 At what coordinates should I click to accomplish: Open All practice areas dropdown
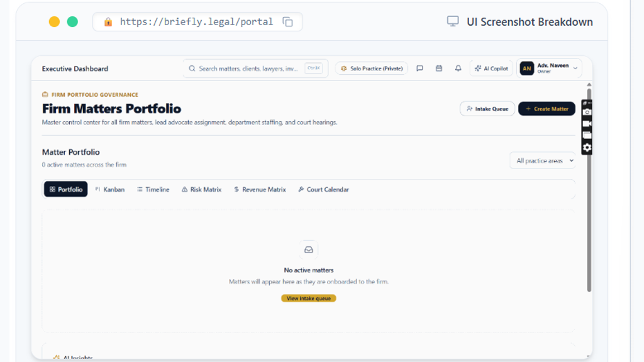point(543,160)
